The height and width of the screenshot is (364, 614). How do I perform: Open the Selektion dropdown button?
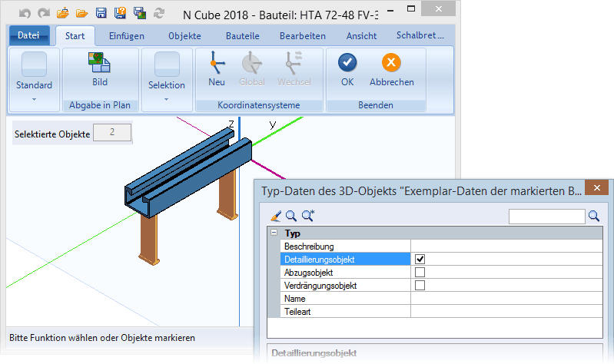click(167, 80)
